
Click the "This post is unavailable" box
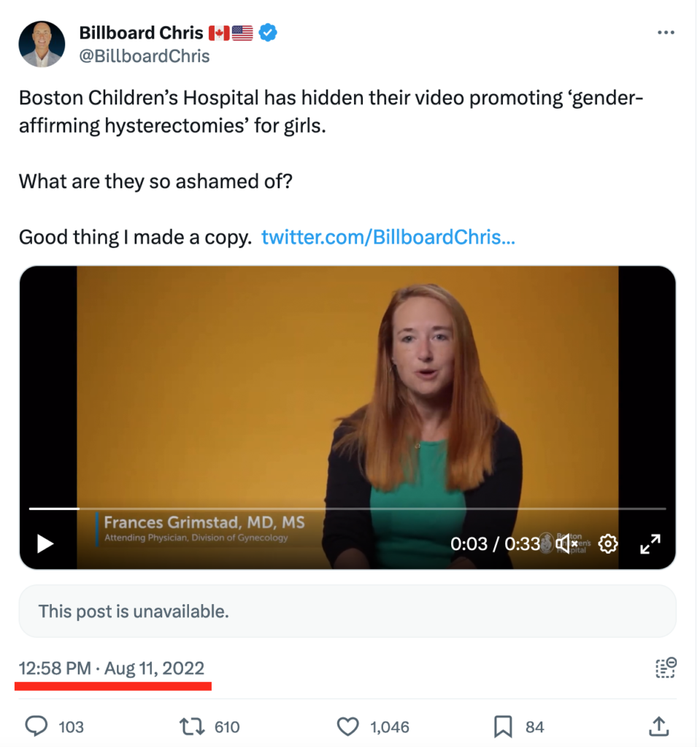pyautogui.click(x=347, y=611)
